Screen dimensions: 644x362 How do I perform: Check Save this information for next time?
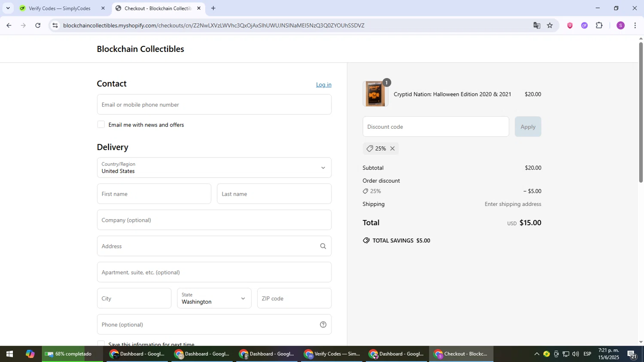(x=101, y=344)
